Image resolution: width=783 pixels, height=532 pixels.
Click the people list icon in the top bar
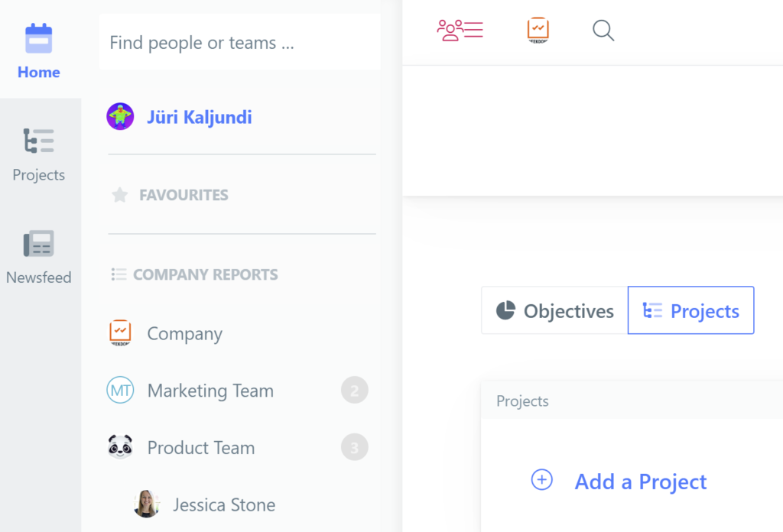(x=460, y=30)
